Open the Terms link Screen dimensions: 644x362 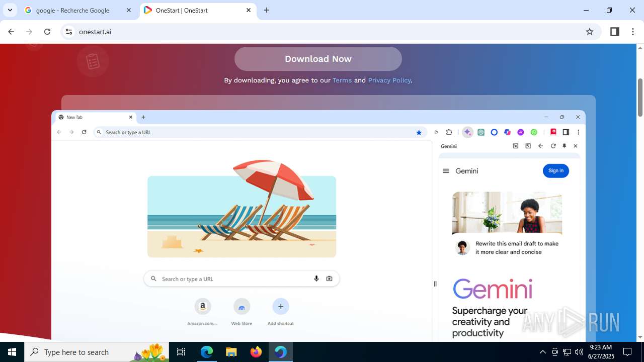tap(342, 80)
